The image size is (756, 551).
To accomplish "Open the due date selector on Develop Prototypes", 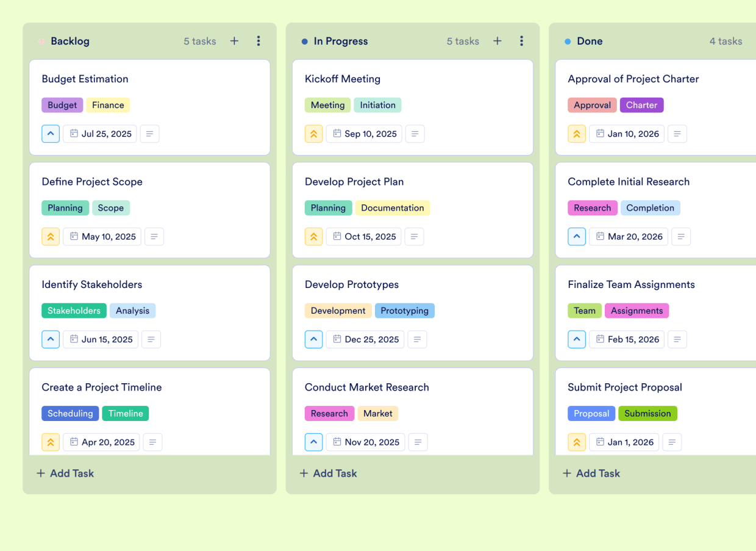I will [x=365, y=339].
